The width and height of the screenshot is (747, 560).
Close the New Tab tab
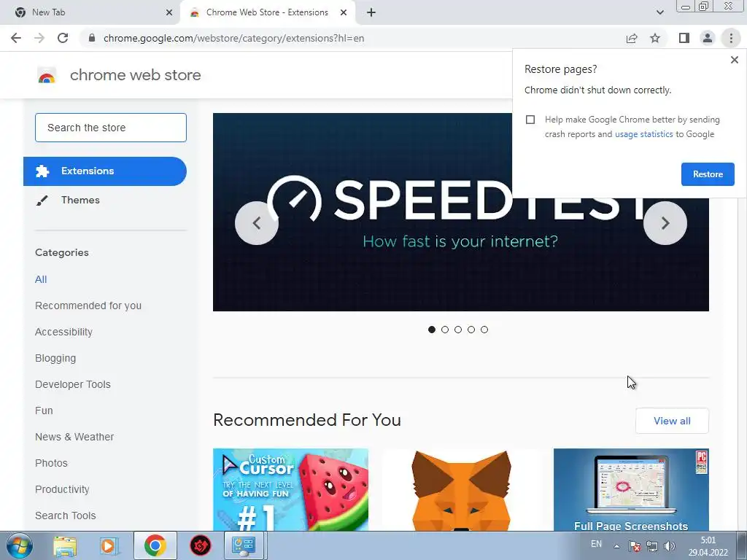coord(169,12)
